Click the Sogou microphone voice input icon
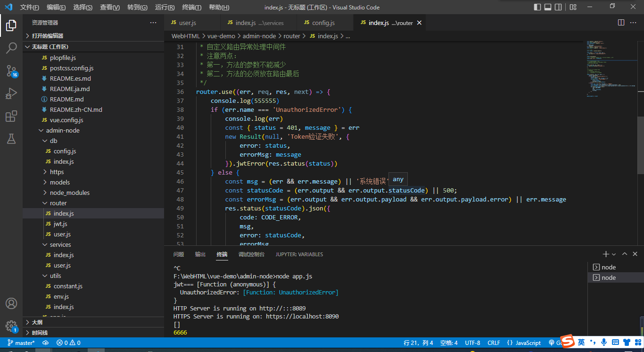 pyautogui.click(x=604, y=342)
